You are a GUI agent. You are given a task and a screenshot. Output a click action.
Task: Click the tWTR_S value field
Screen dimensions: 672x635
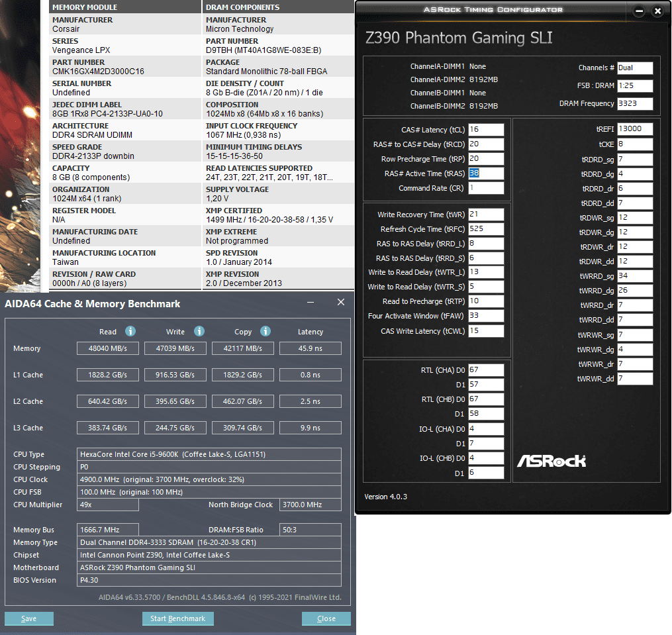pos(486,287)
